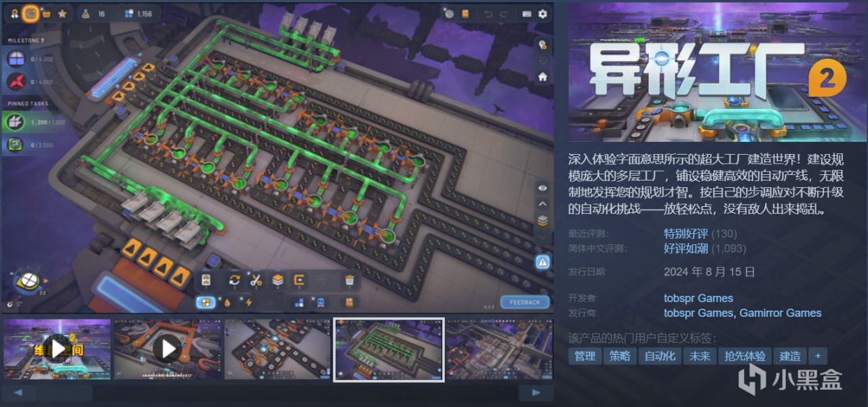Click the blueprint points icon beside 1,156
The width and height of the screenshot is (868, 407).
129,14
